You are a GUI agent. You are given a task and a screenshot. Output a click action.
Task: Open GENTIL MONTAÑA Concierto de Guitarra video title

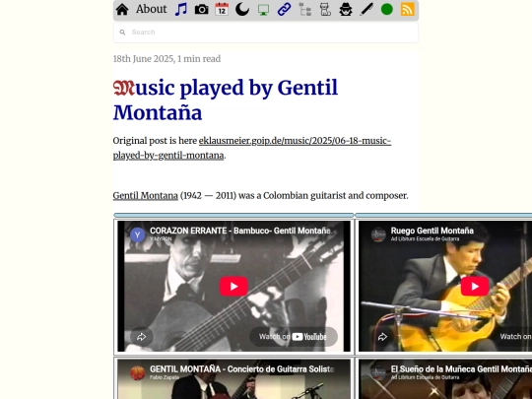tap(242, 369)
